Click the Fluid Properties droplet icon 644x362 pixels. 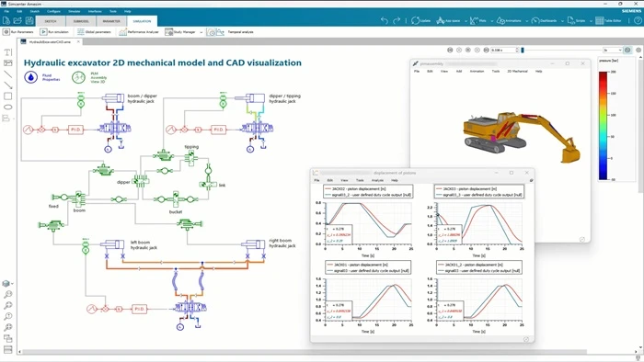(30, 77)
